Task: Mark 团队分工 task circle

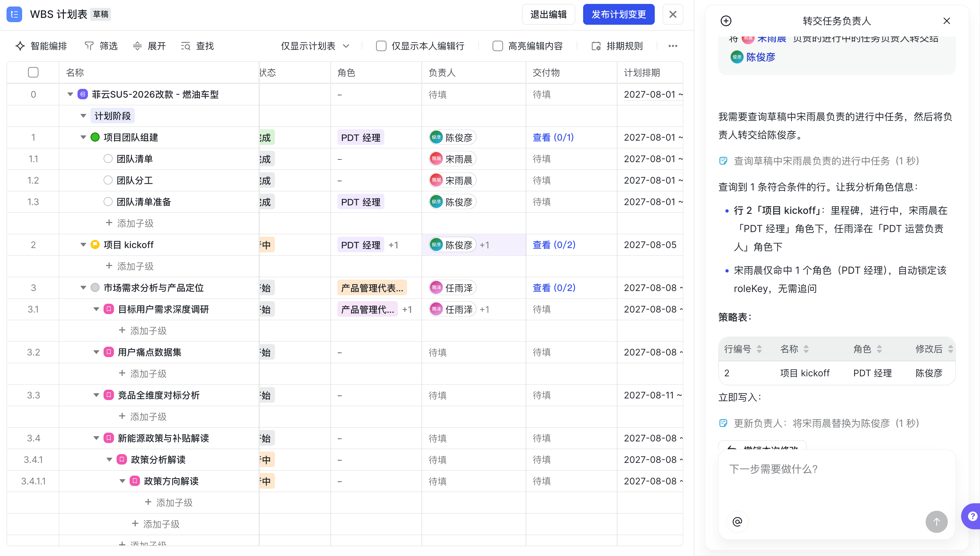Action: [108, 180]
